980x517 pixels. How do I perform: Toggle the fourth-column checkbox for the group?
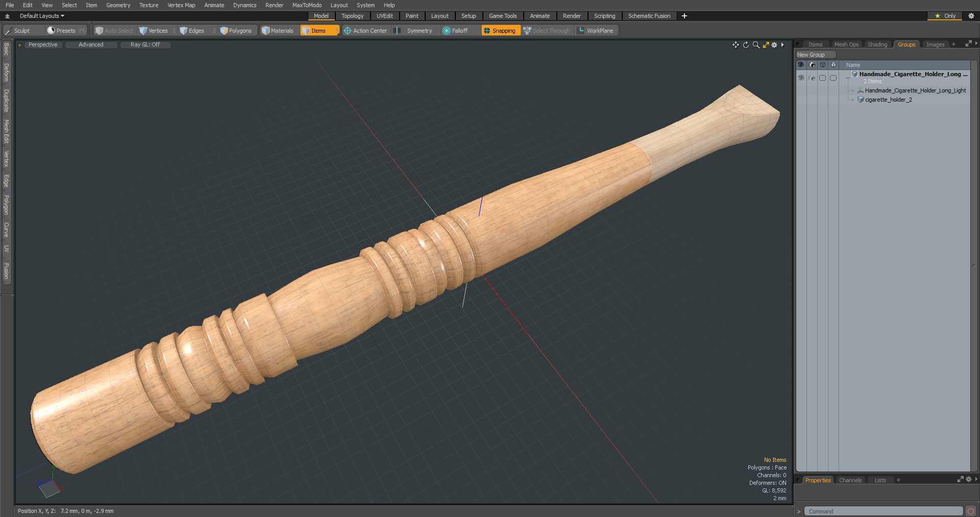[x=834, y=78]
